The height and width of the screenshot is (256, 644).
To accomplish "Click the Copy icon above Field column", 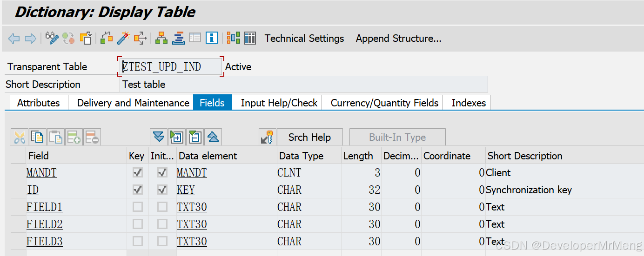I will tap(38, 137).
